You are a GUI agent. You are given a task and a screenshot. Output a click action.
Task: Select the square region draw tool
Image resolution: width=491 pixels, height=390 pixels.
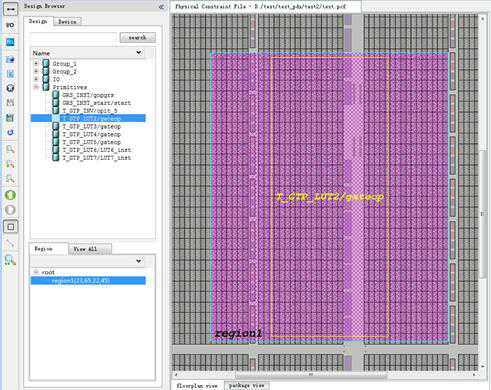tap(10, 227)
